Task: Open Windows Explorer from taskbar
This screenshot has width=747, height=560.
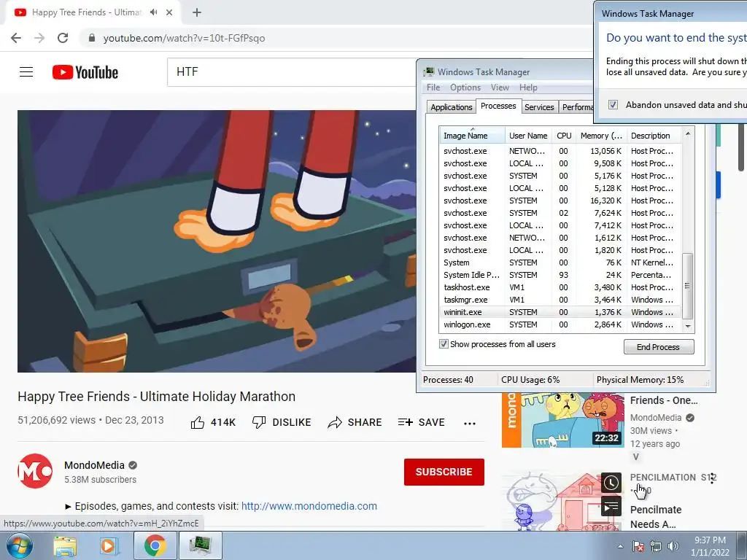Action: tap(65, 546)
